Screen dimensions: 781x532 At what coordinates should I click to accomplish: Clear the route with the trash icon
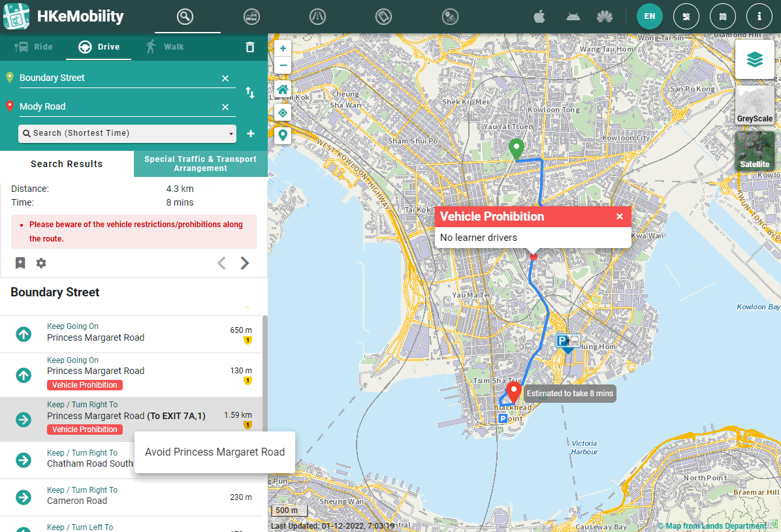point(250,47)
